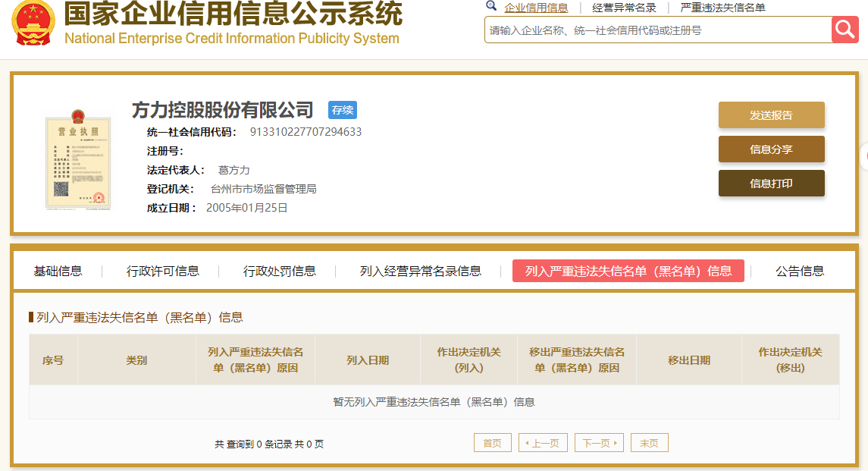
Task: Click the 上一页 pagination button
Action: [543, 443]
